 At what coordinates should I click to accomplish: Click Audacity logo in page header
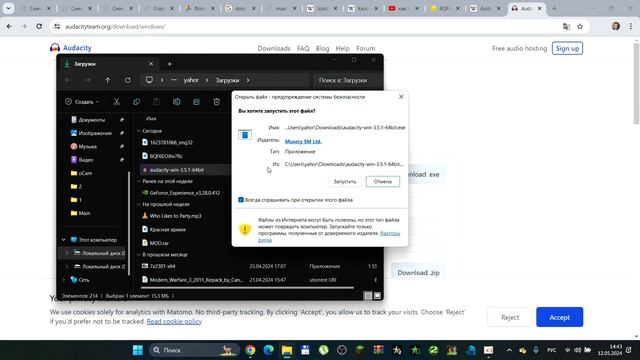pyautogui.click(x=71, y=48)
